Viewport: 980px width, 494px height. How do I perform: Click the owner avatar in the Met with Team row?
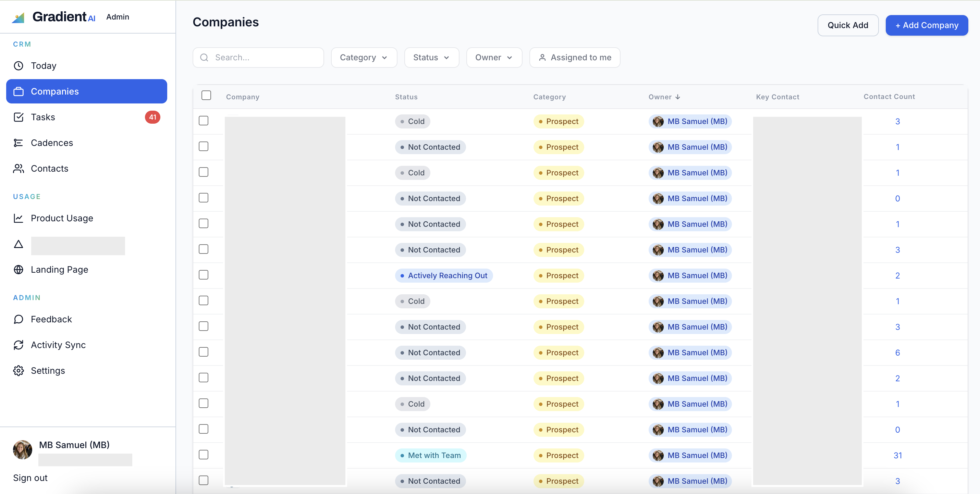click(x=658, y=456)
